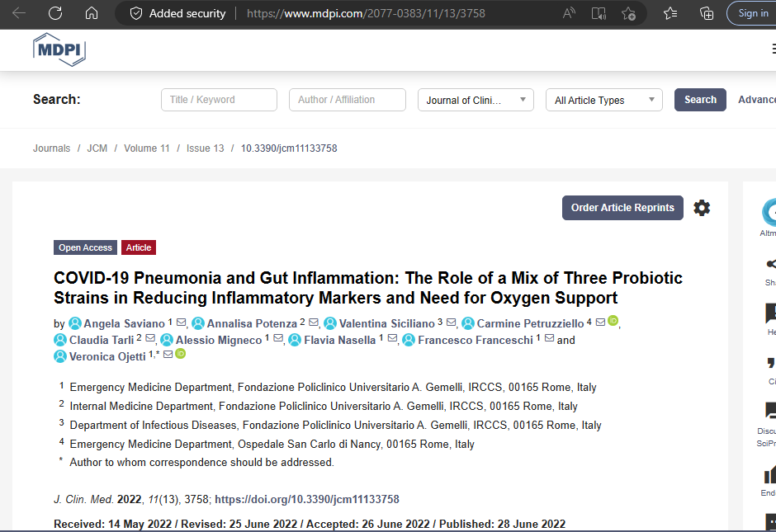
Task: Add this page to favorites star-plus icon
Action: coord(628,13)
